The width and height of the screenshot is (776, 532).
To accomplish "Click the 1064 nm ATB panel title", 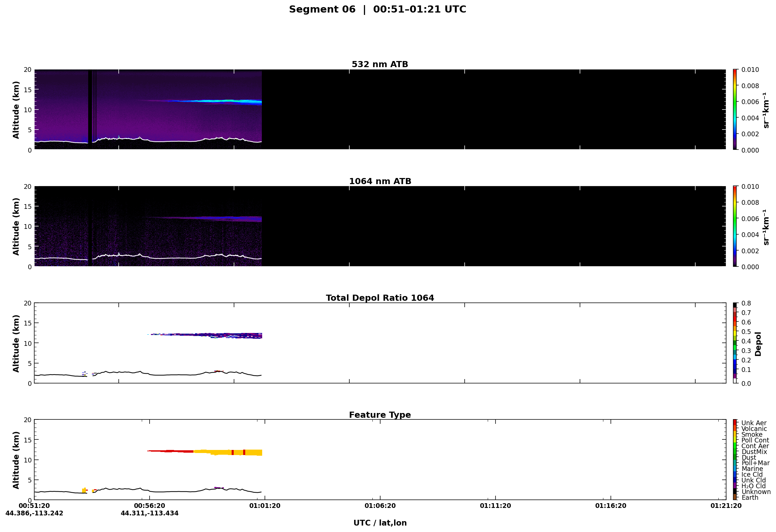I will (x=380, y=181).
